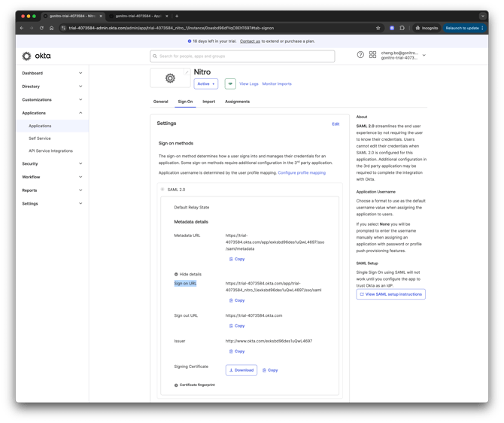Image resolution: width=504 pixels, height=423 pixels.
Task: Click the Nitro app gear logo
Action: pos(170,78)
